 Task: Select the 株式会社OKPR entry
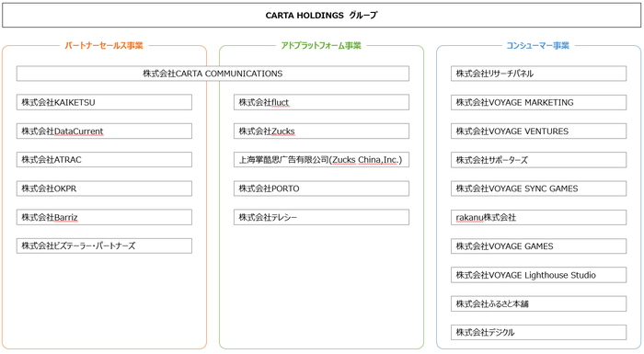point(104,188)
